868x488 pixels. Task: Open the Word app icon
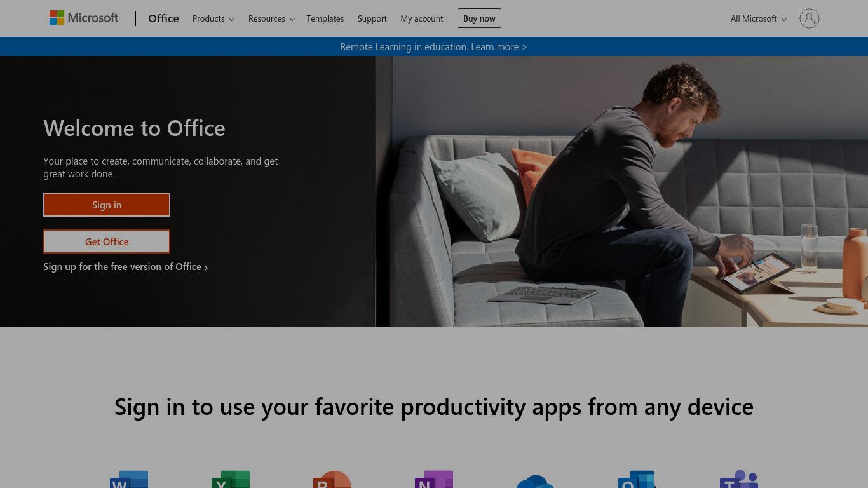pyautogui.click(x=129, y=480)
